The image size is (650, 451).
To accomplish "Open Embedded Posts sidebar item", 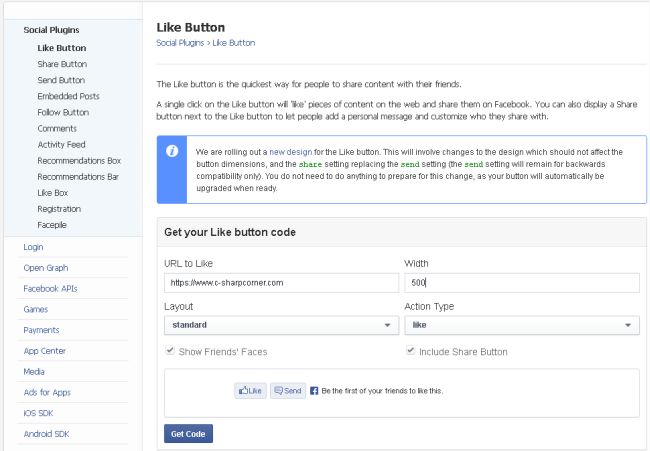I will (x=68, y=96).
